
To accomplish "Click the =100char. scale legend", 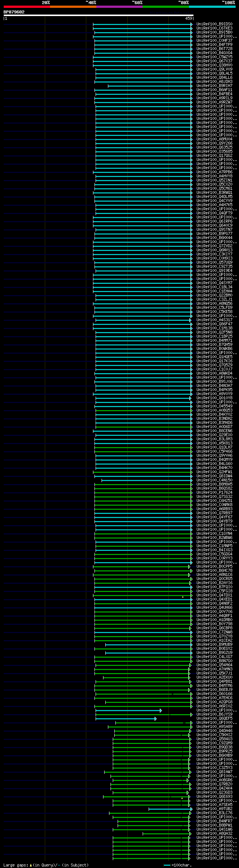I will (178, 865).
